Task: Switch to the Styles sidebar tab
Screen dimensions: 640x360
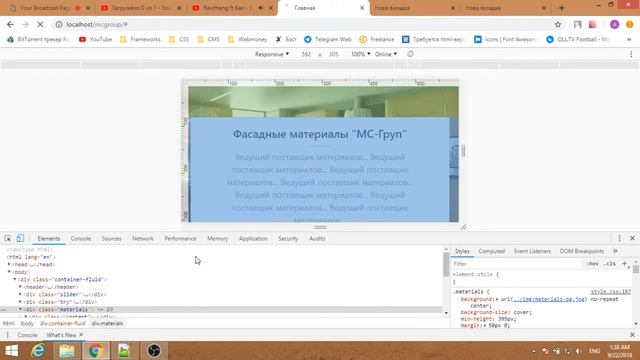Action: [462, 251]
